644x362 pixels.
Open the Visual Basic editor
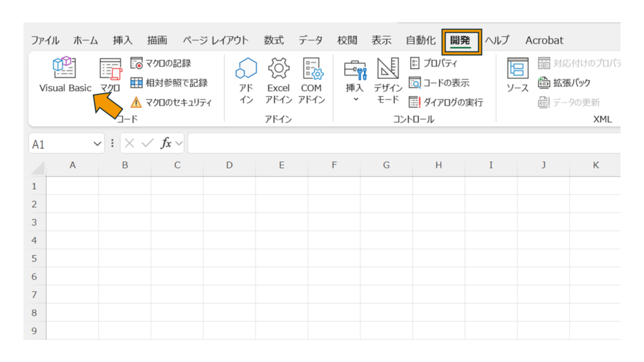point(65,75)
